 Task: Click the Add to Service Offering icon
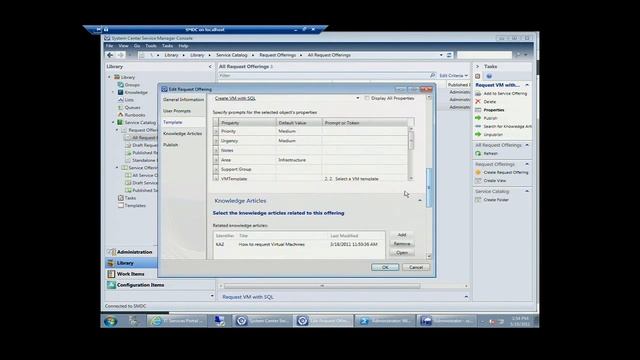pos(478,93)
